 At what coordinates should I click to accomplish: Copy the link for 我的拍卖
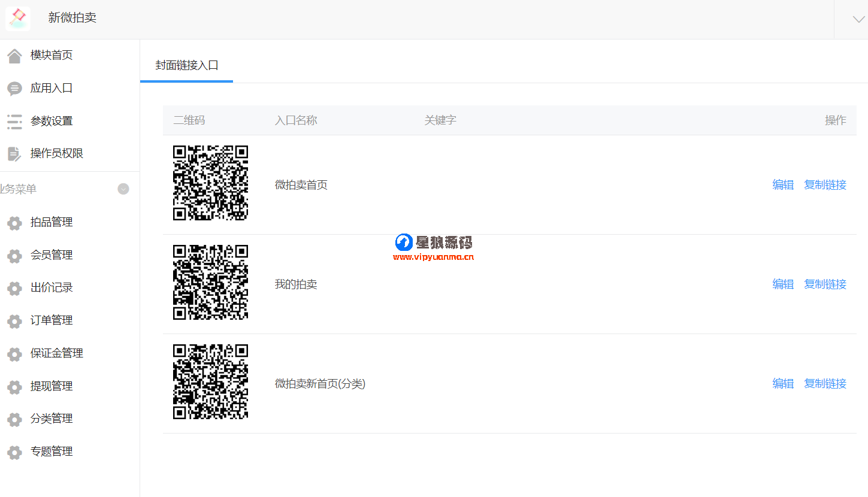tap(825, 284)
